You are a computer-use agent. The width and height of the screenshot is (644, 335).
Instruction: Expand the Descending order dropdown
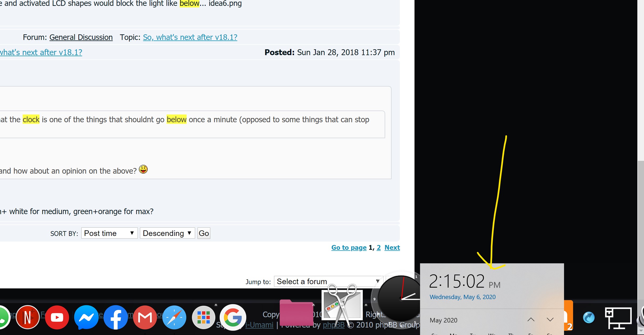[167, 233]
